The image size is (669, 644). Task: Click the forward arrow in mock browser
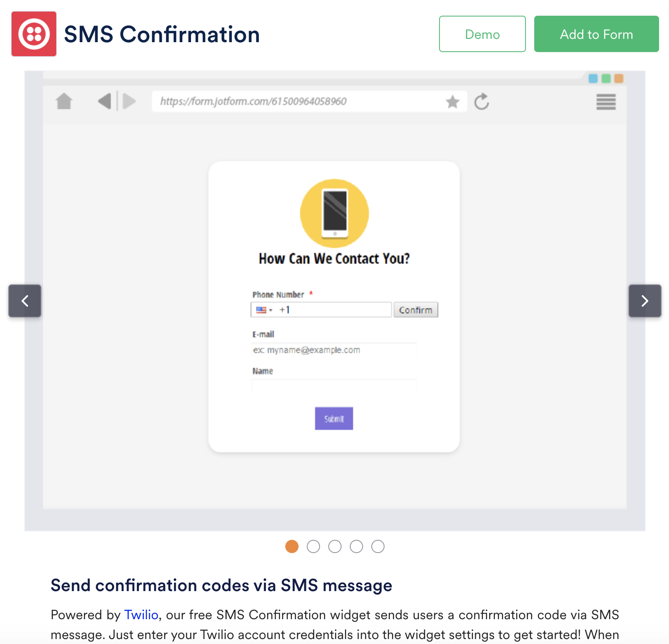coord(129,101)
